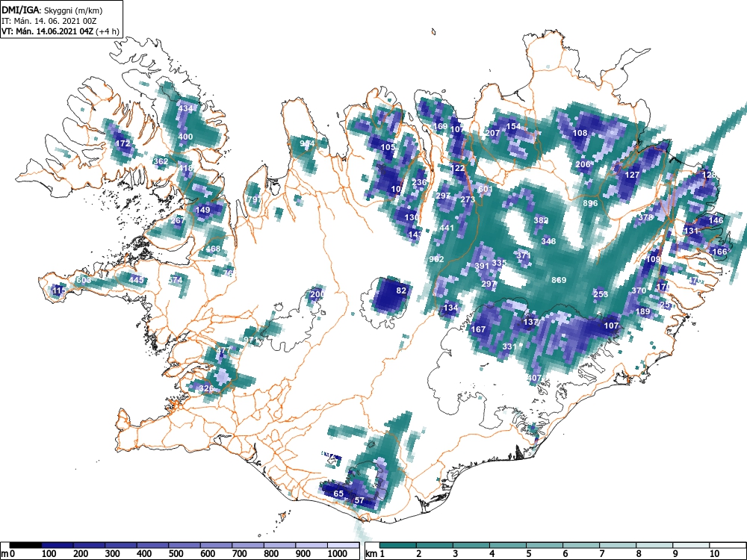This screenshot has height=560, width=747.
Task: Click the visibility value 65 on south coast
Action: tap(338, 494)
